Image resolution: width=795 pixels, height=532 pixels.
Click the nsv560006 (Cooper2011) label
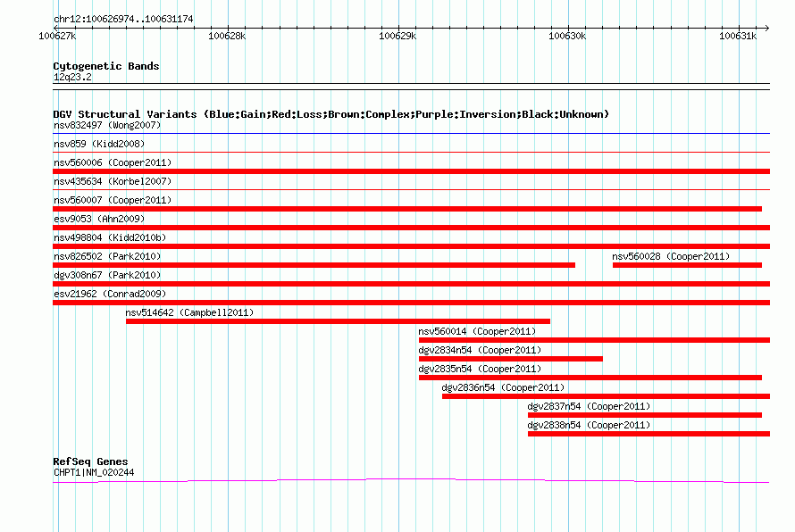(x=113, y=162)
